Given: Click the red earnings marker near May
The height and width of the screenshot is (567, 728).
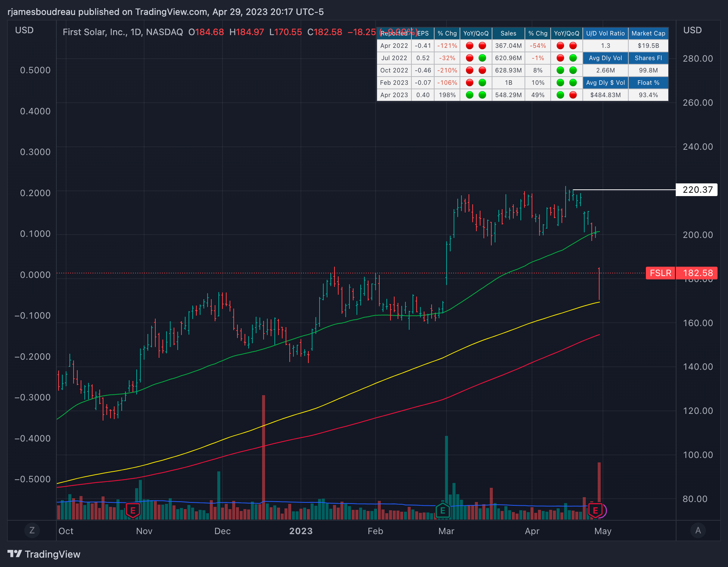Looking at the screenshot, I should pyautogui.click(x=595, y=510).
